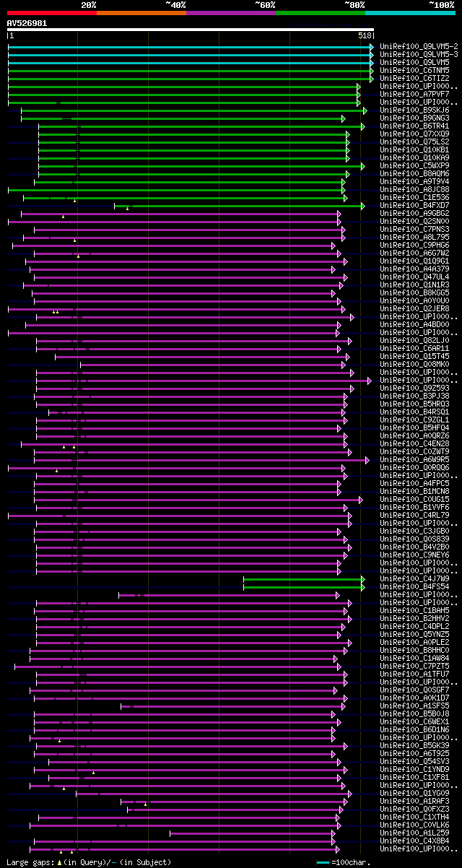The width and height of the screenshot is (462, 868).
Task: Click the hit label UniRef100_Q7XXQ9
Action: pos(415,134)
